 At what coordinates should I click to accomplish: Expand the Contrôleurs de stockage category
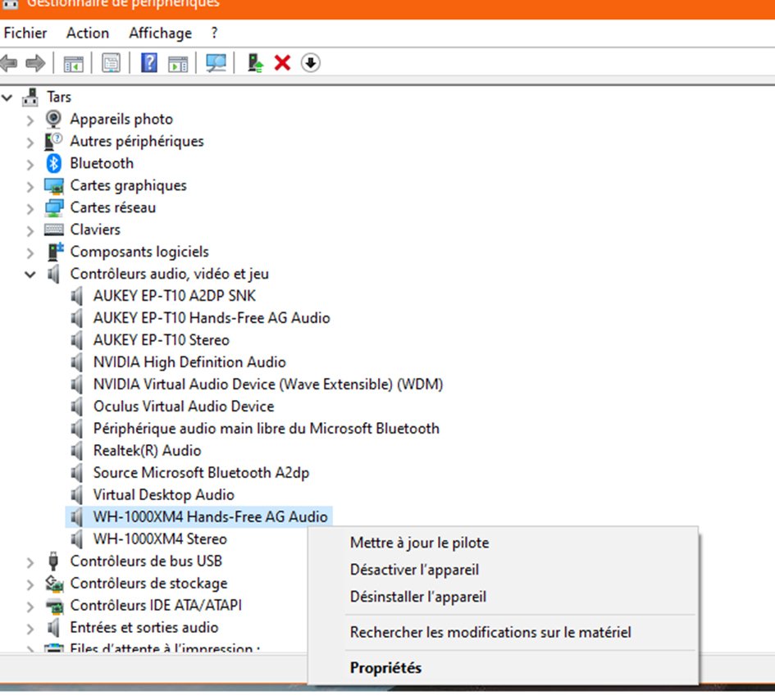(x=30, y=584)
